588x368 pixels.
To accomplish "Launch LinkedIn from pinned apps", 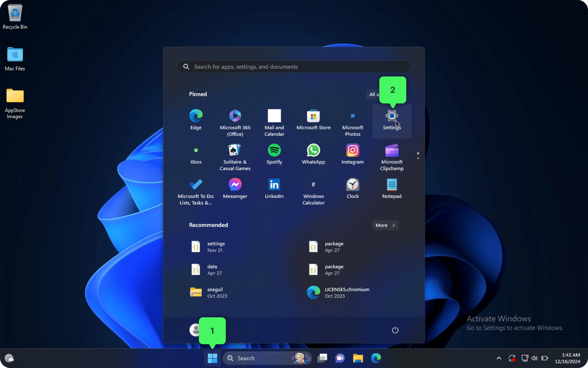I will (274, 189).
